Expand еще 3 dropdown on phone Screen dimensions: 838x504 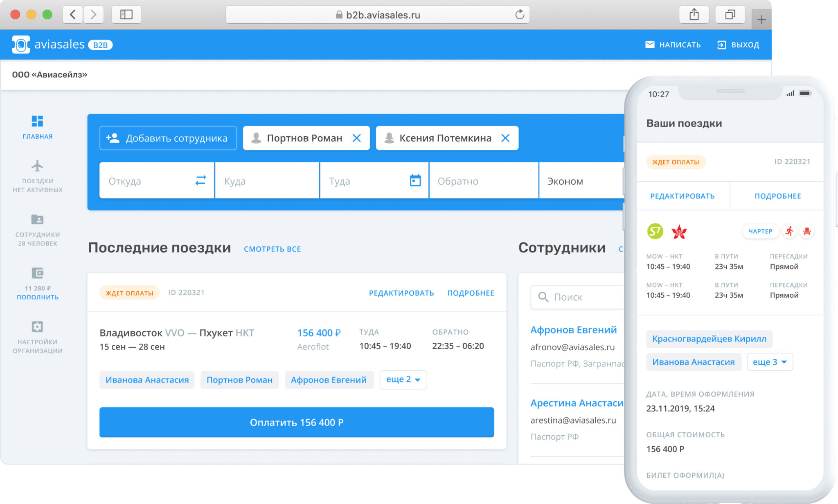pyautogui.click(x=770, y=362)
